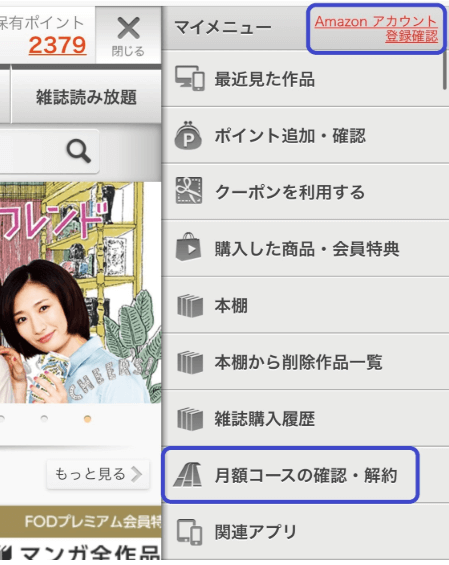The height and width of the screenshot is (565, 449).
Task: Click the shopping bag play icon
Action: pos(188,247)
